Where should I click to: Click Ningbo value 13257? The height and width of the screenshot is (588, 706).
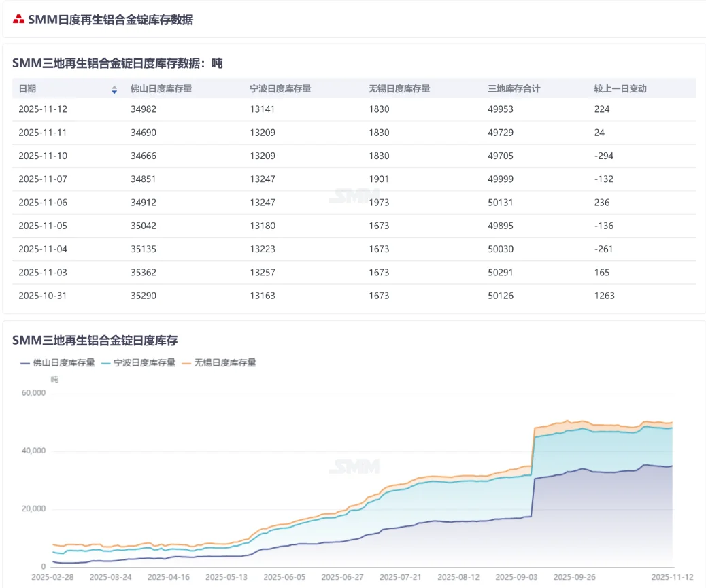263,273
